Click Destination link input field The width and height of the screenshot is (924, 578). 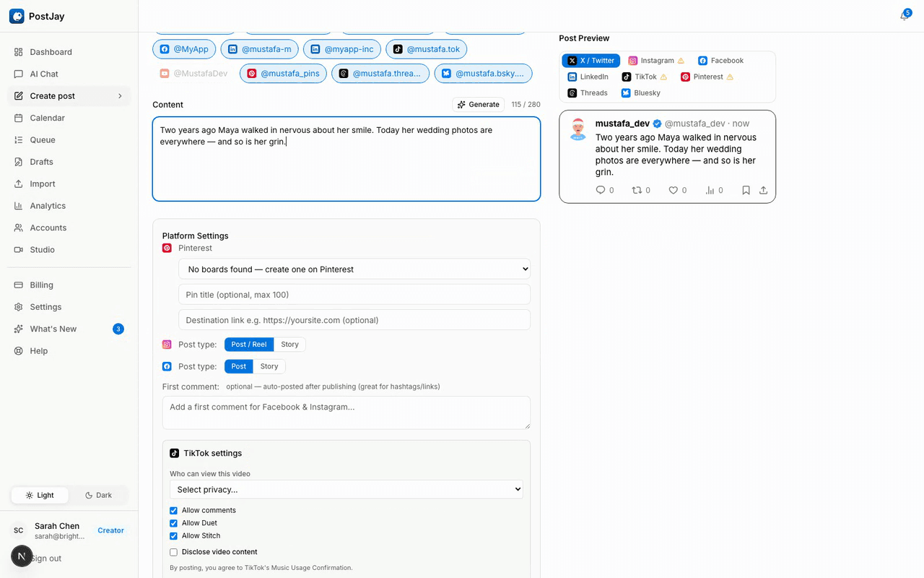click(354, 320)
